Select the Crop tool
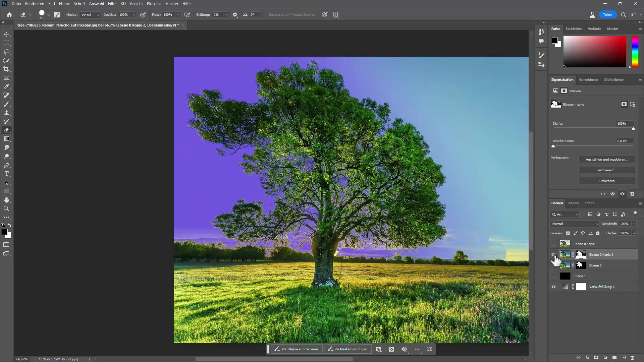644x362 pixels. click(x=6, y=69)
